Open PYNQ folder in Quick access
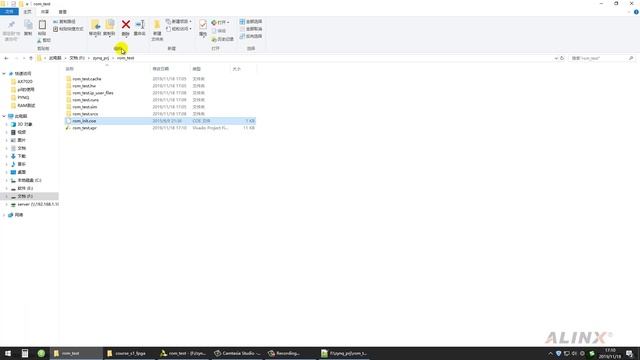Viewport: 640px width, 360px height. pyautogui.click(x=23, y=98)
